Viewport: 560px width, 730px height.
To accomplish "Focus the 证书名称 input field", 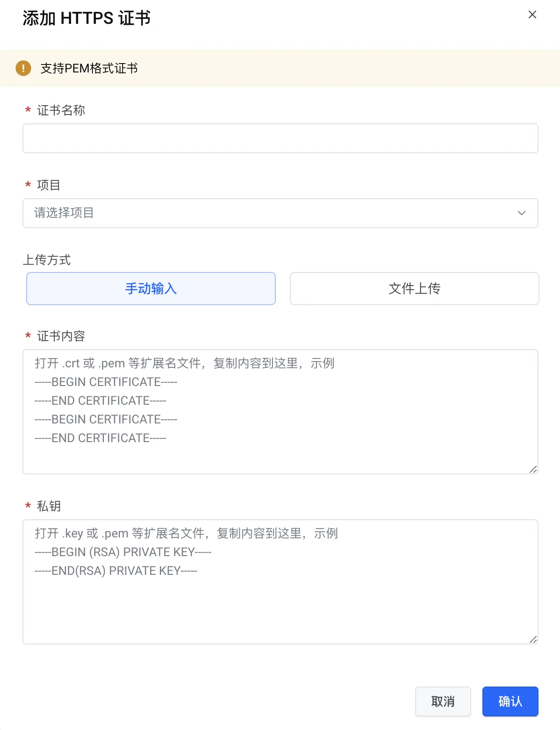I will coord(280,138).
